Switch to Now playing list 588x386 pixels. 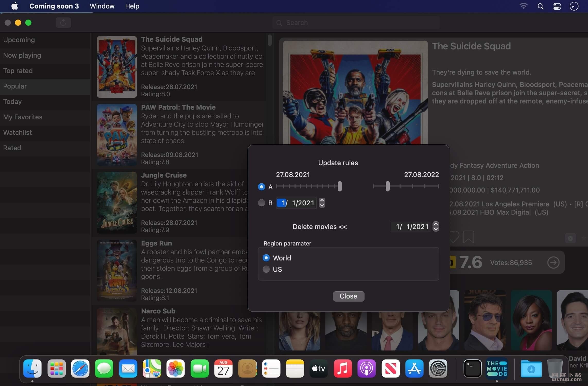pos(45,55)
